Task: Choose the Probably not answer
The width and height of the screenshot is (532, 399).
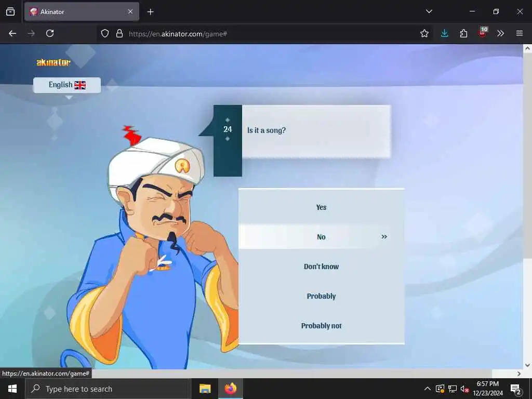Action: click(321, 326)
